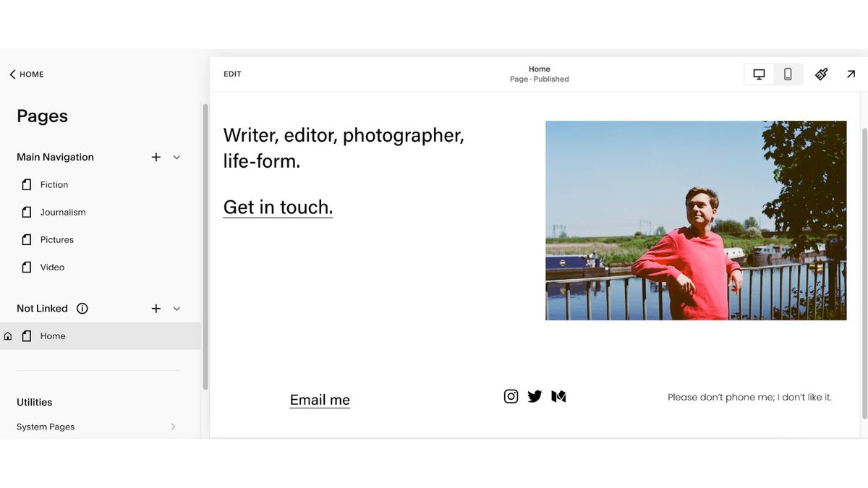This screenshot has width=868, height=488.
Task: Click the homepage house icon beside Home
Action: pyautogui.click(x=7, y=335)
